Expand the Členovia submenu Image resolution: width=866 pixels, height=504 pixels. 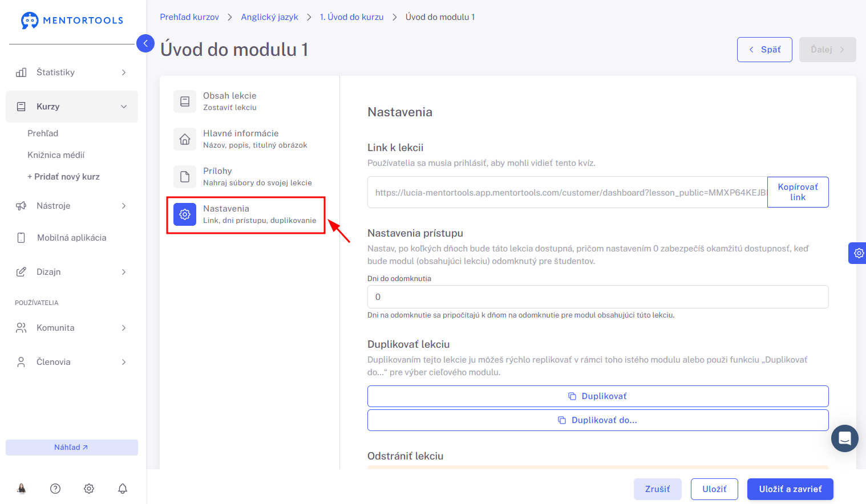pyautogui.click(x=72, y=362)
